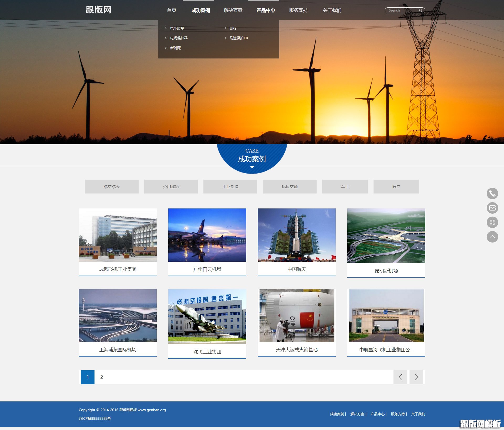
Task: Go to previous page arrow
Action: pos(400,377)
